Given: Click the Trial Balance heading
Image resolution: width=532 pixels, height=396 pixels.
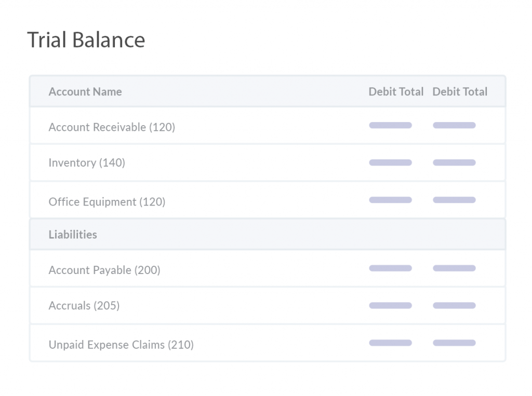Looking at the screenshot, I should (x=86, y=40).
